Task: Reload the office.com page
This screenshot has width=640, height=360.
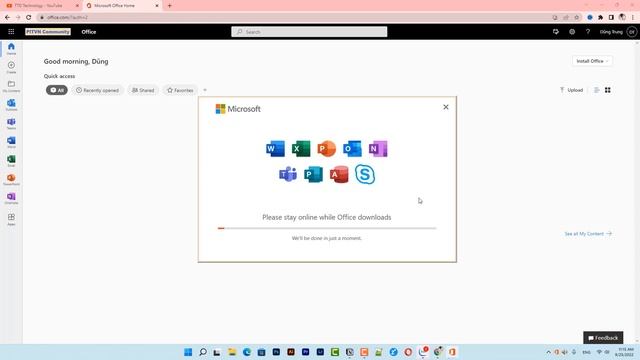Action: (29, 17)
